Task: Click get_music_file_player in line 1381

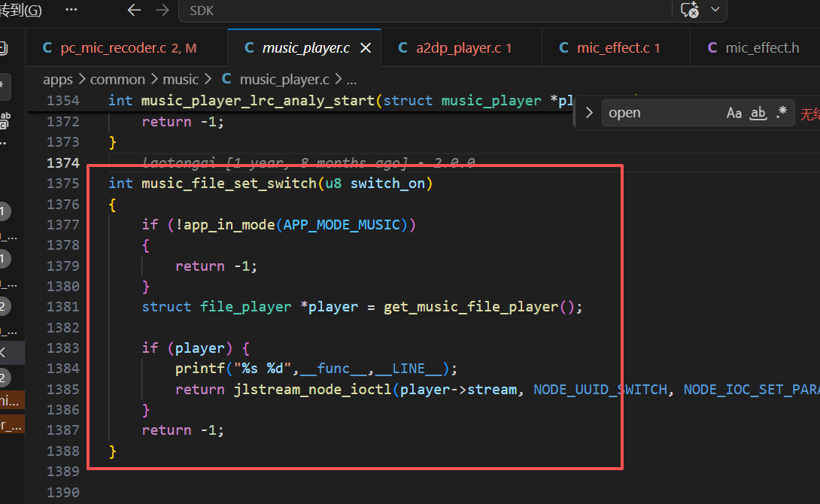Action: (471, 307)
